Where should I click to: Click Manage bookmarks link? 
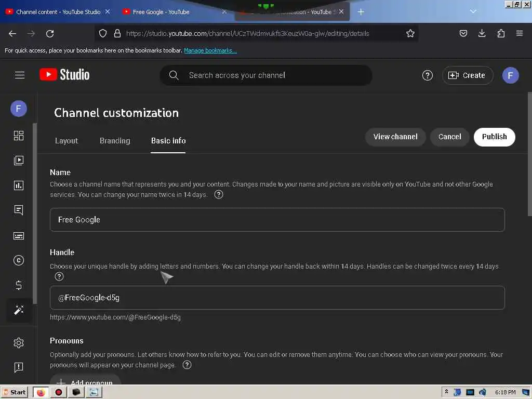coord(210,50)
